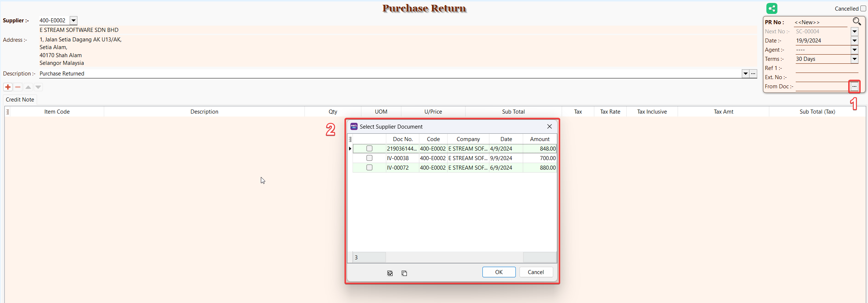The image size is (868, 303).
Task: Select the IV-00072 document checkbox
Action: (x=369, y=167)
